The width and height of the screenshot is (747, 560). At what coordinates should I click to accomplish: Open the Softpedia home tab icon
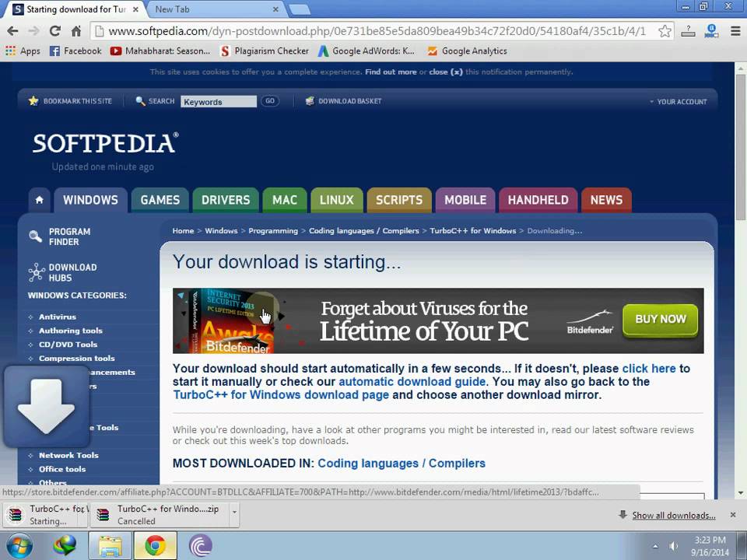40,200
